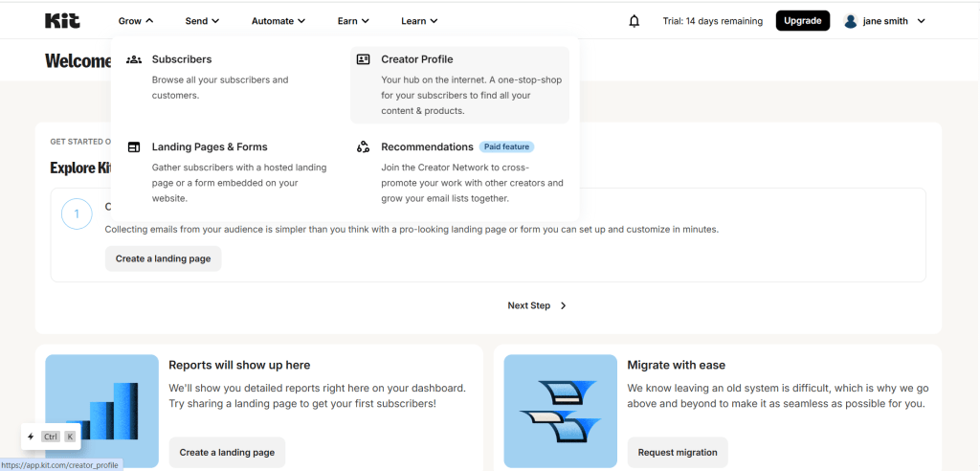The height and width of the screenshot is (471, 980).
Task: Open the Learn dropdown menu
Action: 419,21
